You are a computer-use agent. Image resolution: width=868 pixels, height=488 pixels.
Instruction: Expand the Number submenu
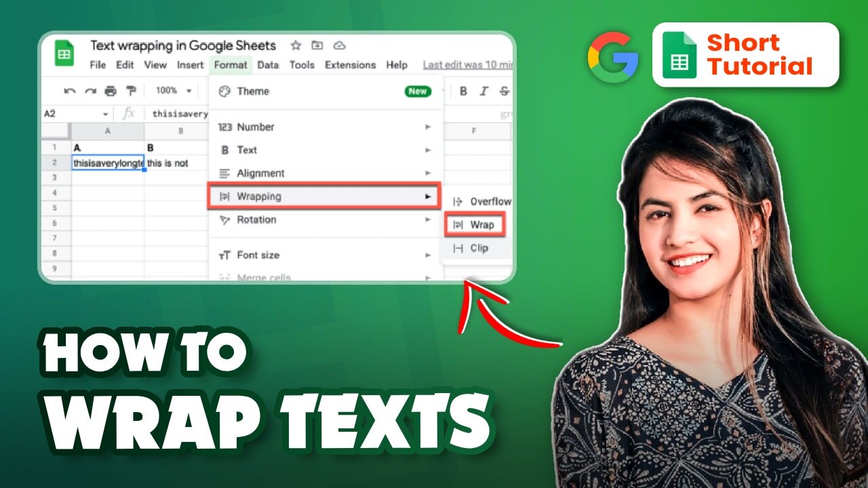pos(325,127)
